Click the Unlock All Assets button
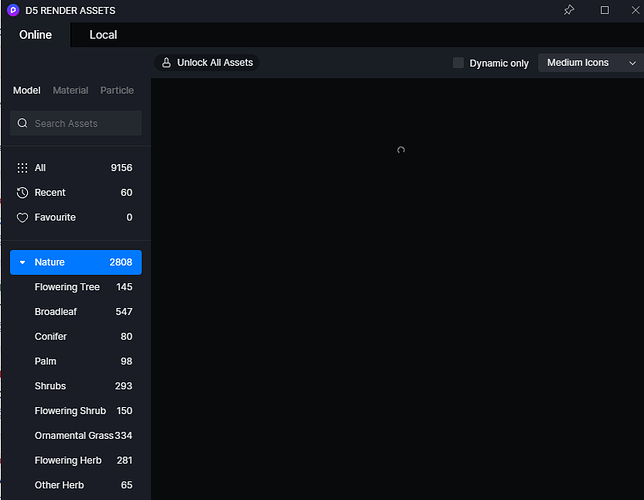 point(207,62)
